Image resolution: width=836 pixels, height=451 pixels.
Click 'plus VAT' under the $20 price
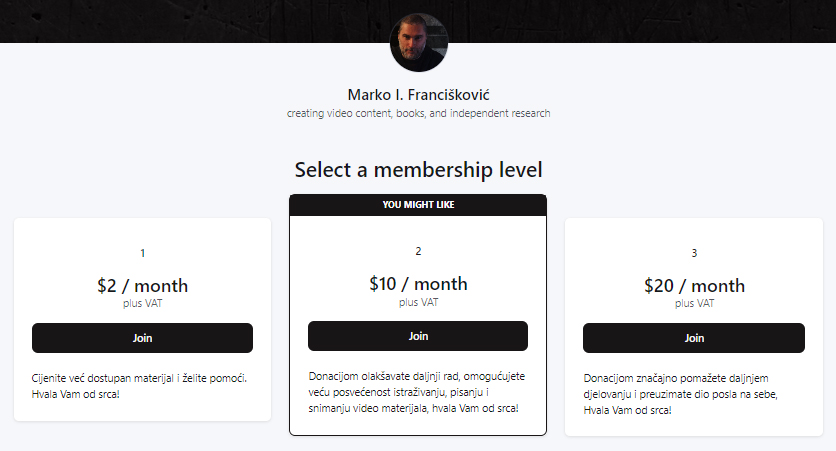point(694,303)
